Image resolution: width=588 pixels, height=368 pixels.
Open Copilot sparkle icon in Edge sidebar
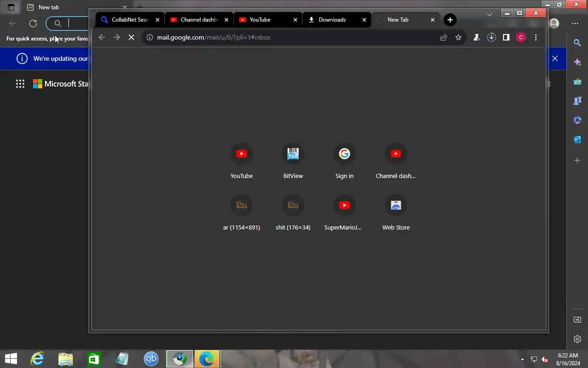577,62
